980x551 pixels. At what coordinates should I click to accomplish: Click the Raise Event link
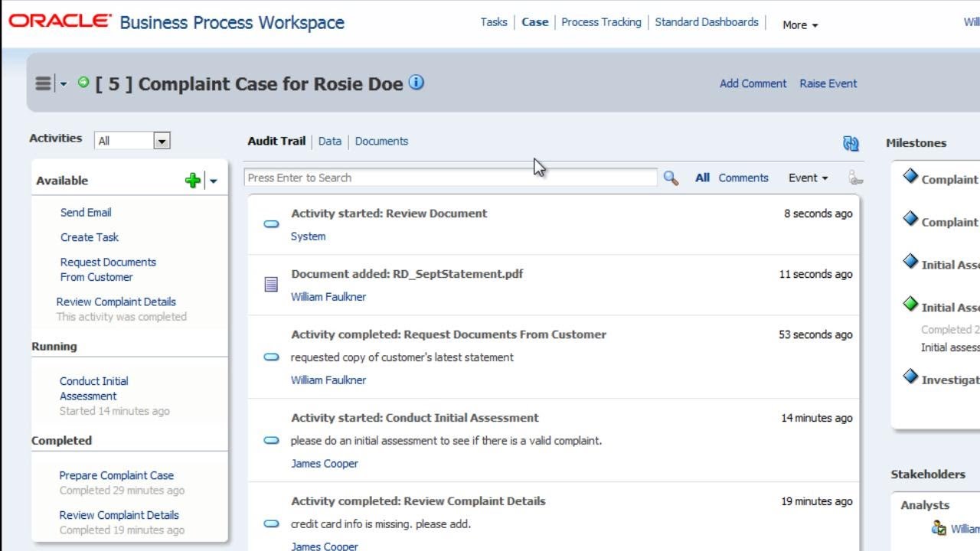click(x=828, y=83)
